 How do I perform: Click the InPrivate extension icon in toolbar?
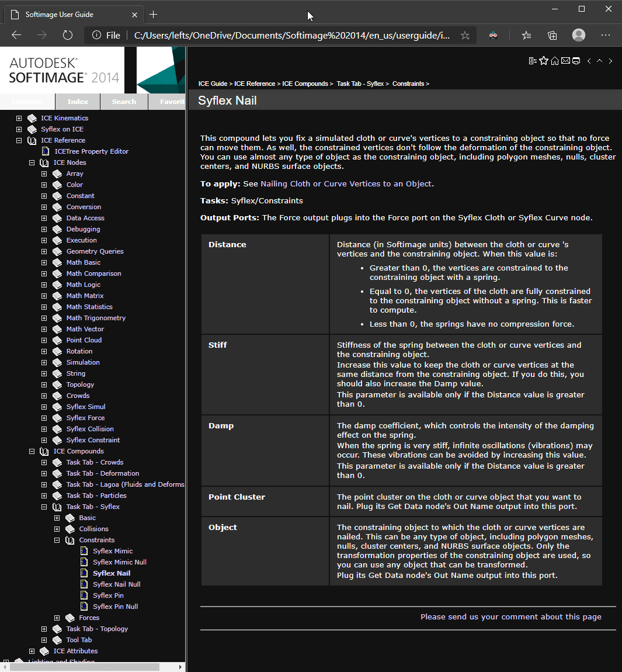pos(493,35)
